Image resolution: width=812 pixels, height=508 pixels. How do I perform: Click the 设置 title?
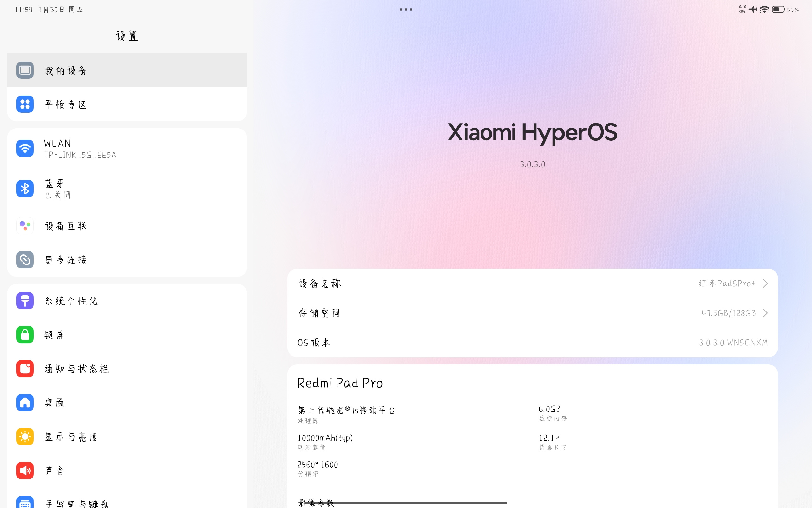tap(127, 36)
